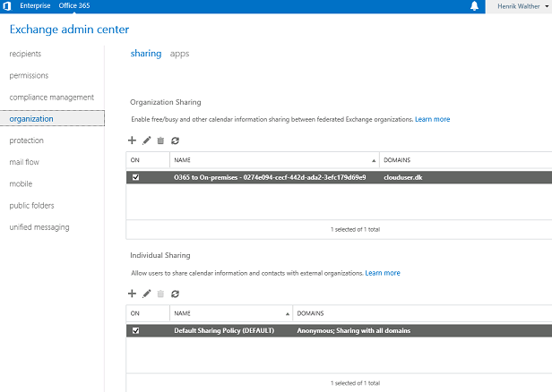Open unified messaging section
The image size is (552, 392).
click(39, 227)
